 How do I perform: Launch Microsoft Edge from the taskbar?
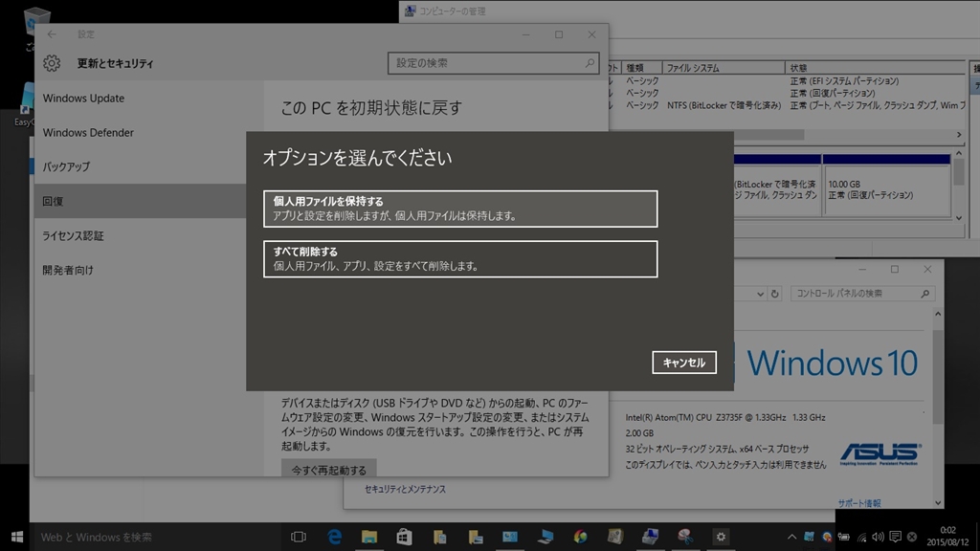(334, 537)
